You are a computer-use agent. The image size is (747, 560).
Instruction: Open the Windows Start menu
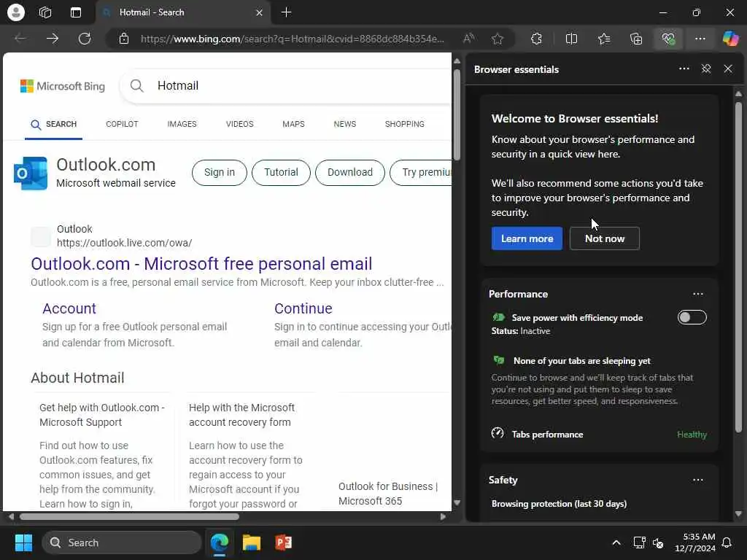[23, 542]
